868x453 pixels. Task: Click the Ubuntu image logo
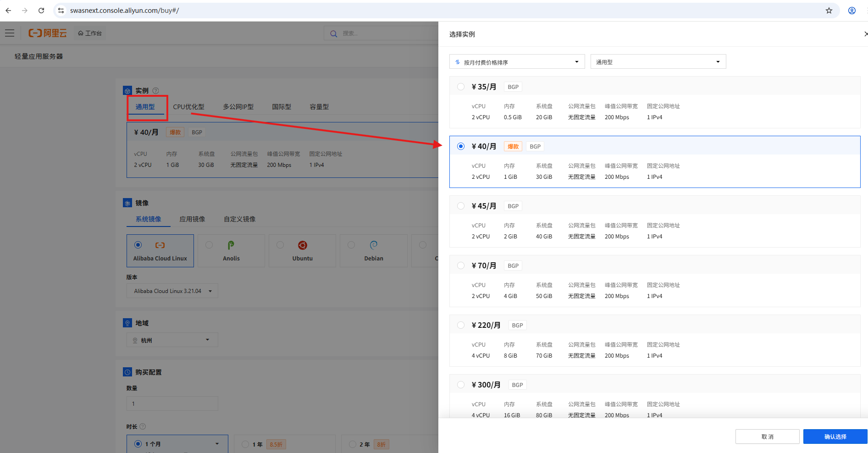[303, 245]
